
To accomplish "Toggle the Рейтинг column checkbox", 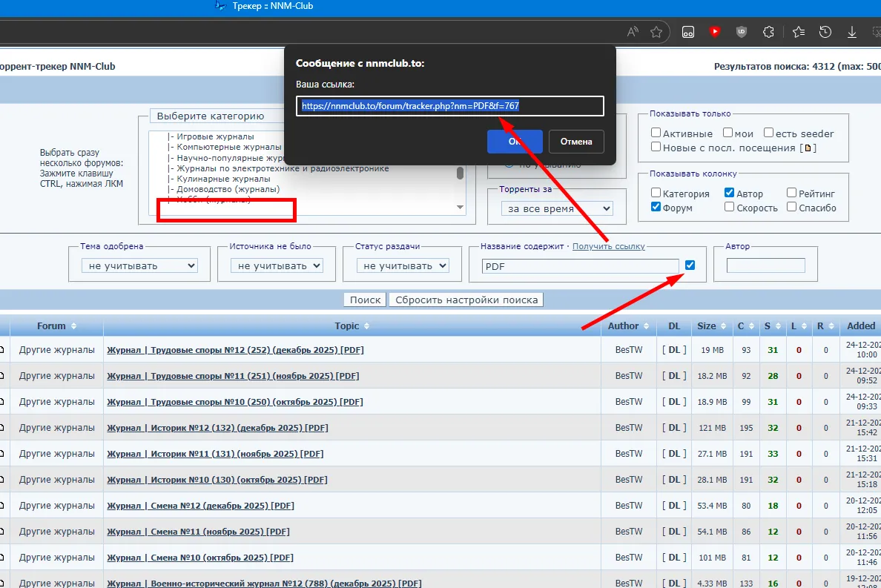I will tap(792, 193).
